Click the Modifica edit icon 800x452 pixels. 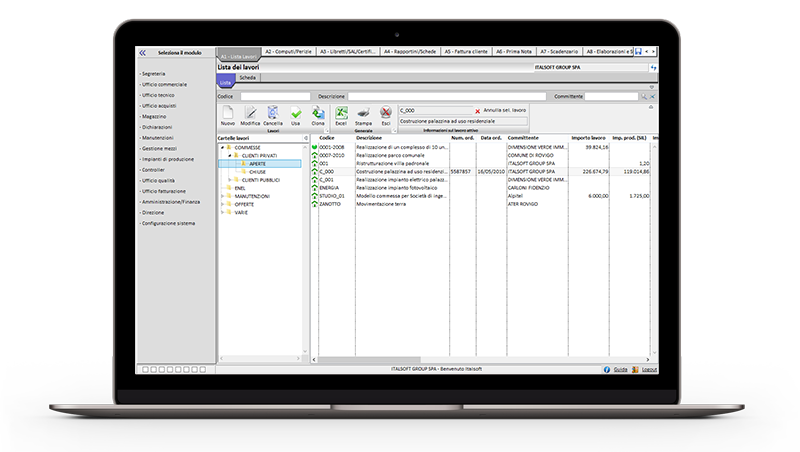click(x=250, y=113)
